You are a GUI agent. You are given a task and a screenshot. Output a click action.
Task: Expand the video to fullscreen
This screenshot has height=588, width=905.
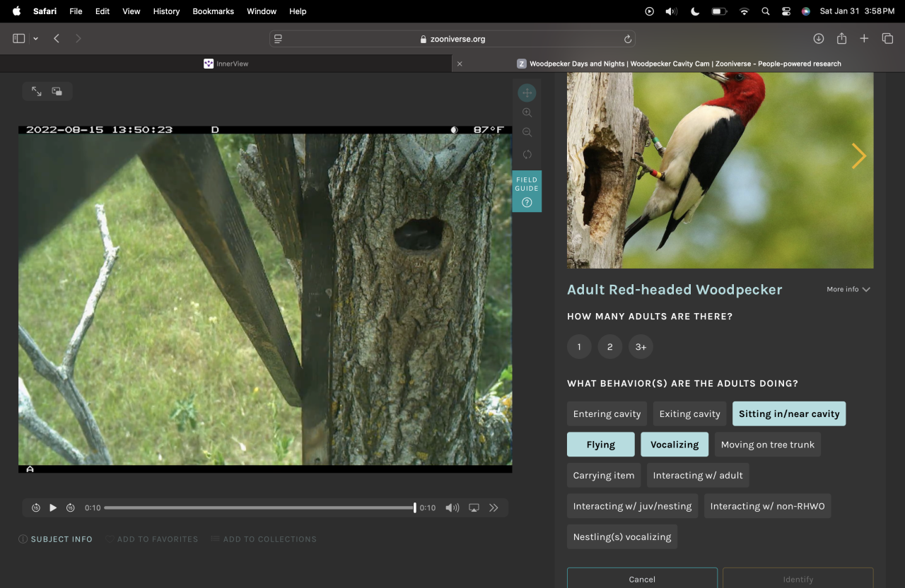click(x=36, y=91)
